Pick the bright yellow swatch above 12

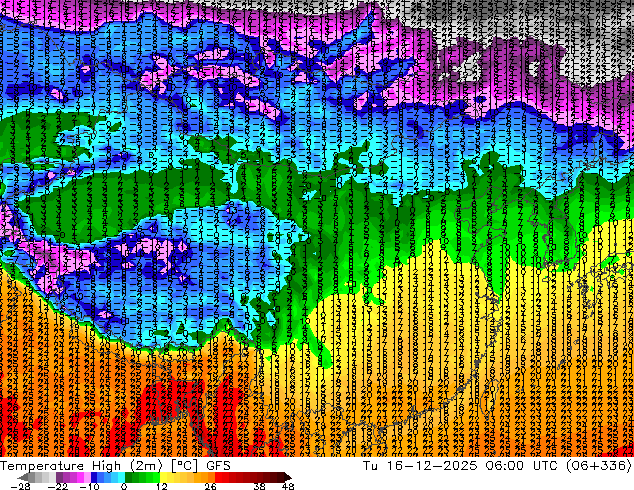click(163, 477)
